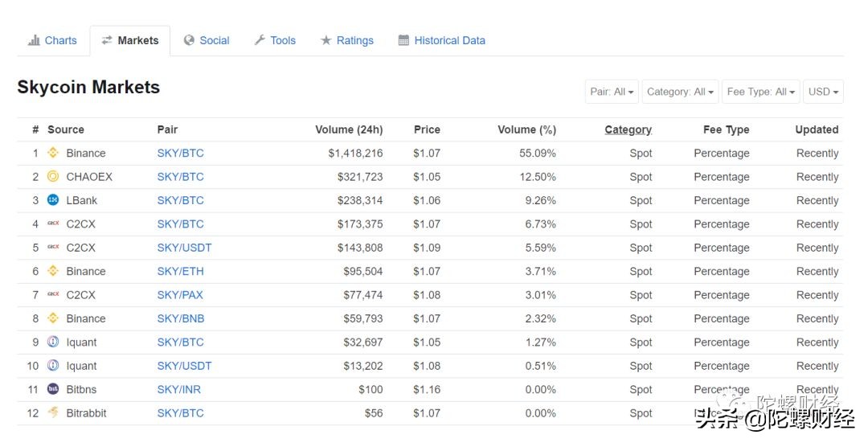868x443 pixels.
Task: Open the SKY/BNB pair link
Action: coord(181,318)
